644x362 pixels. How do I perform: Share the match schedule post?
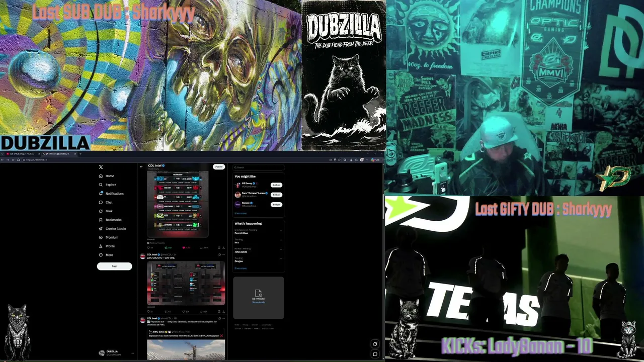(223, 247)
